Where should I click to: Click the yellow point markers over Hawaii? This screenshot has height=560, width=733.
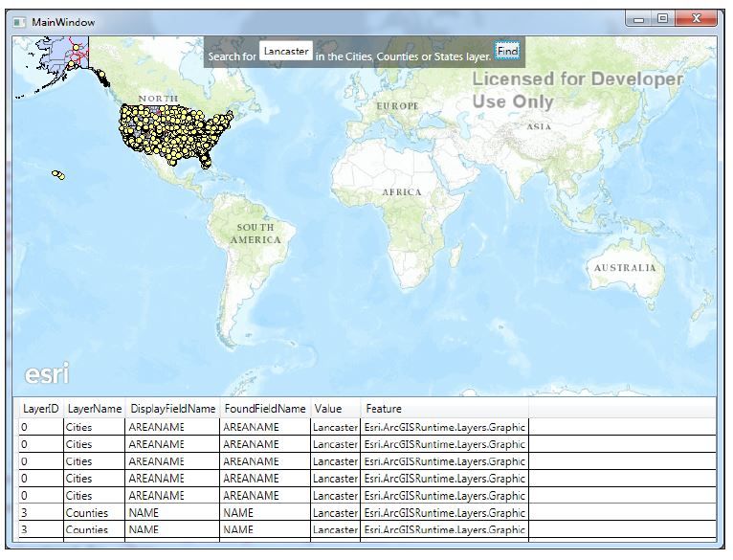tap(58, 174)
